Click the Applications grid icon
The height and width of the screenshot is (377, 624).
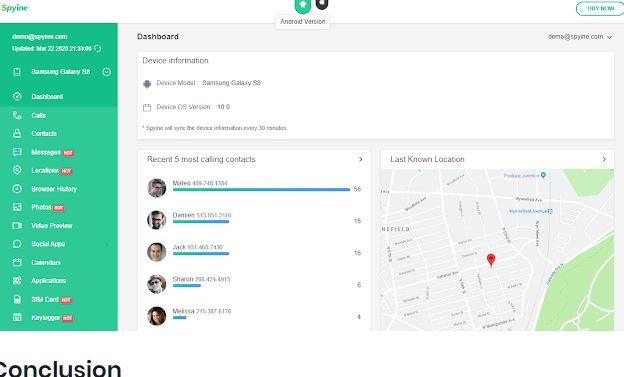coord(17,281)
